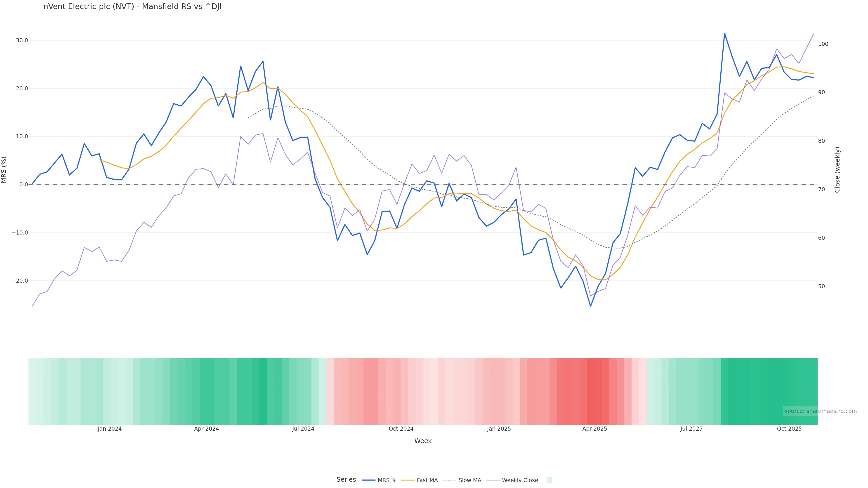Select the Jan 2024 x-axis label

109,429
